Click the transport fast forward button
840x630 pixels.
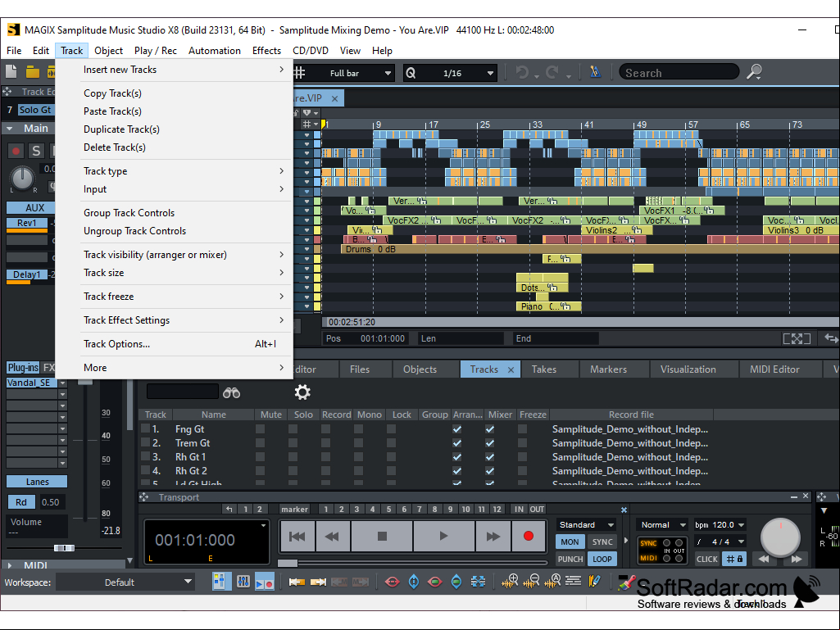tap(493, 537)
